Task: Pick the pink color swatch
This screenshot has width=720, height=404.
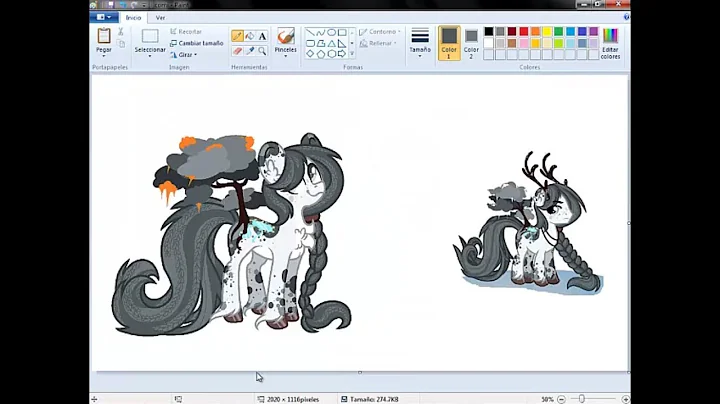Action: (524, 43)
